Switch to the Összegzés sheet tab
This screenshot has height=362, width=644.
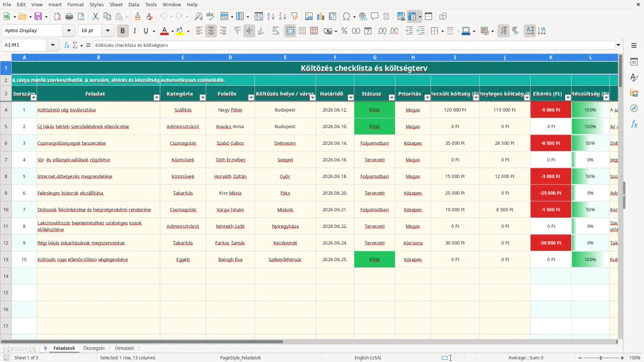tap(94, 348)
